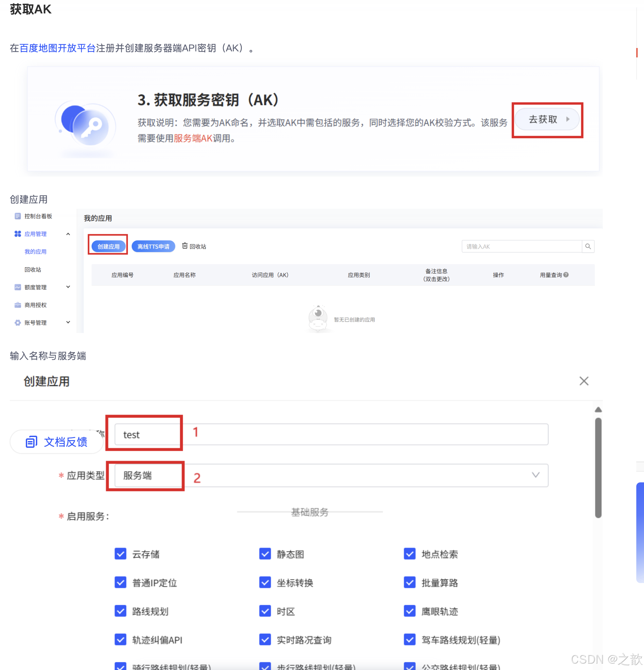Click the usage query help question icon
Screen dimensions: 644x670
(566, 275)
